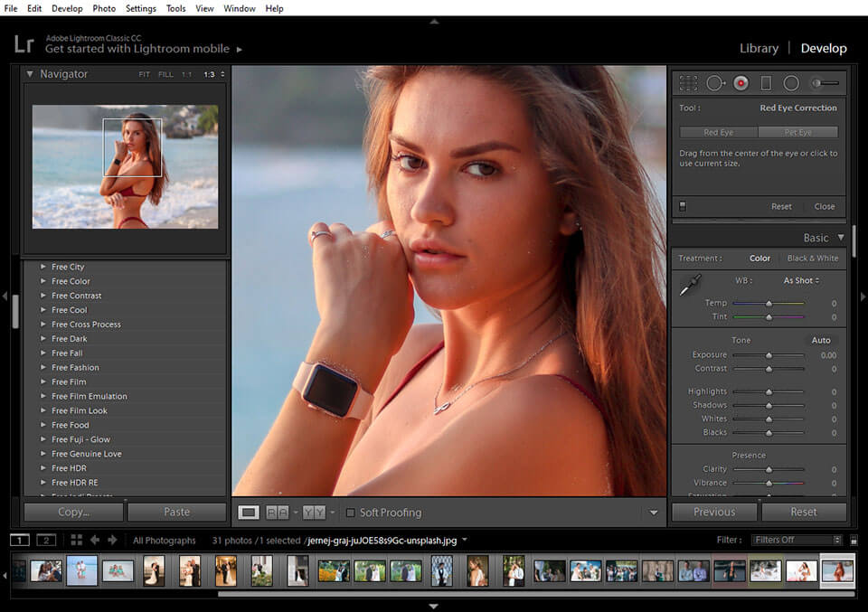Open the WB As Shot dropdown
Viewport: 868px width, 612px height.
pos(801,281)
